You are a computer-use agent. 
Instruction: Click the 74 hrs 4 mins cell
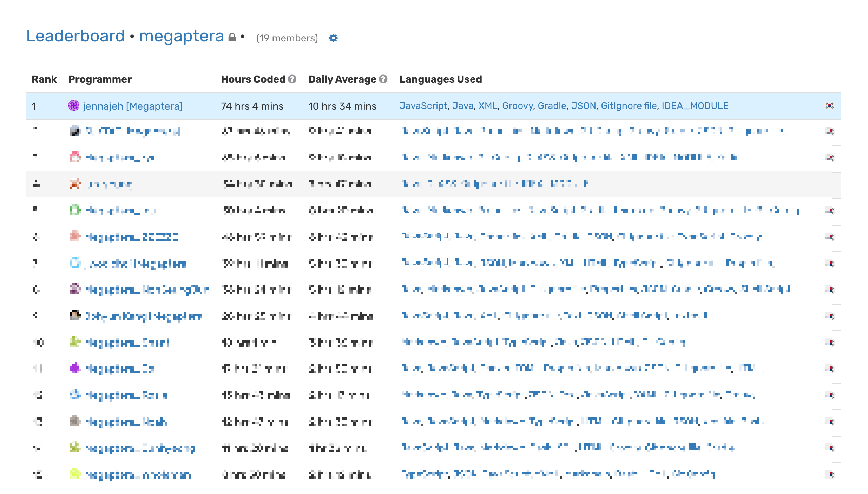coord(252,106)
